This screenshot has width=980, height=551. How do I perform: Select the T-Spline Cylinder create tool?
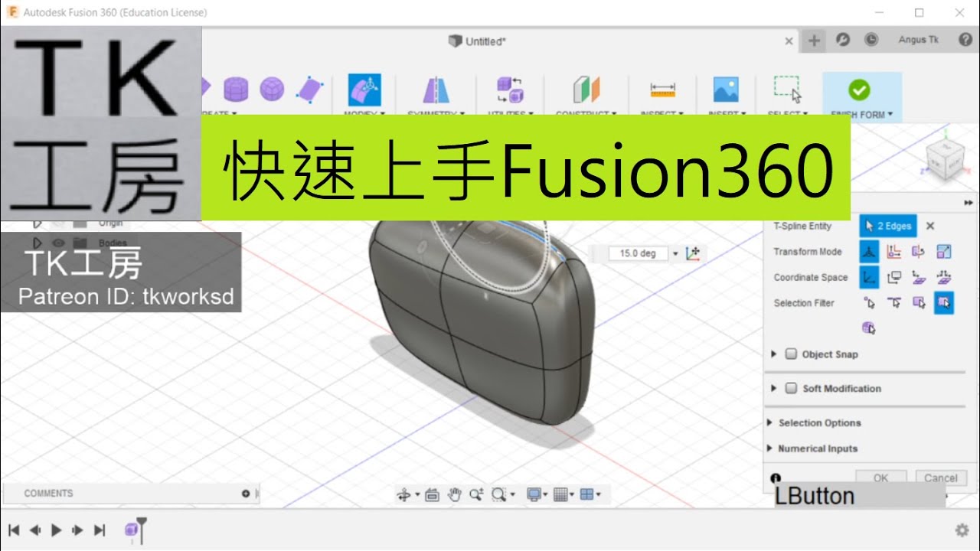[236, 90]
